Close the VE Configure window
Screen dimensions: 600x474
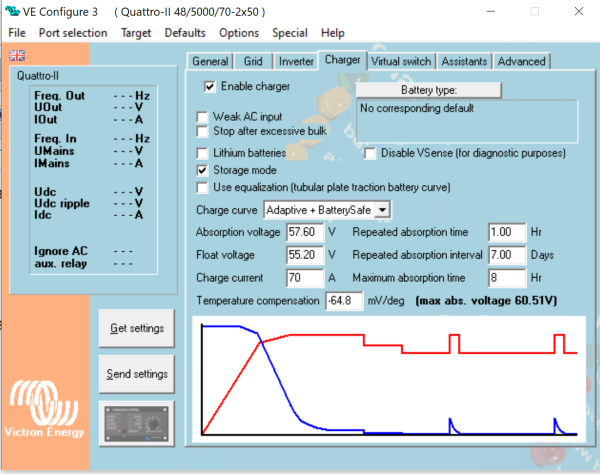(579, 11)
